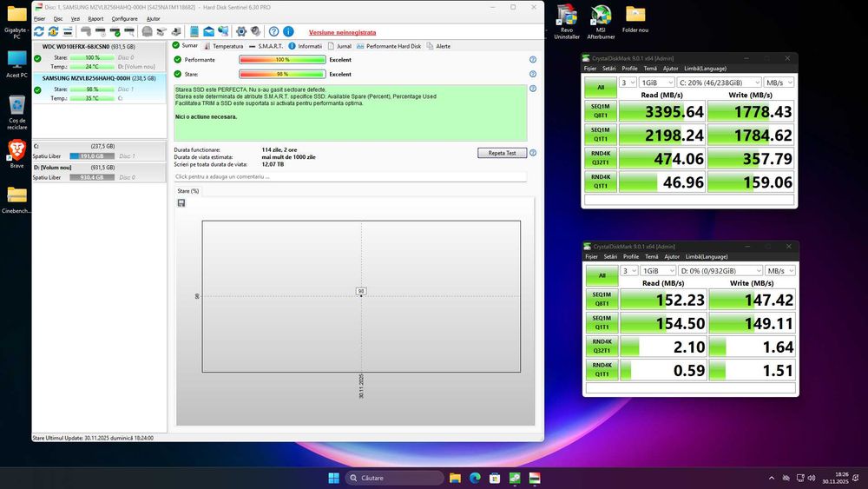Open the test count dropdown in the D: CrystalDiskMark window
This screenshot has height=489, width=868.
click(x=629, y=271)
